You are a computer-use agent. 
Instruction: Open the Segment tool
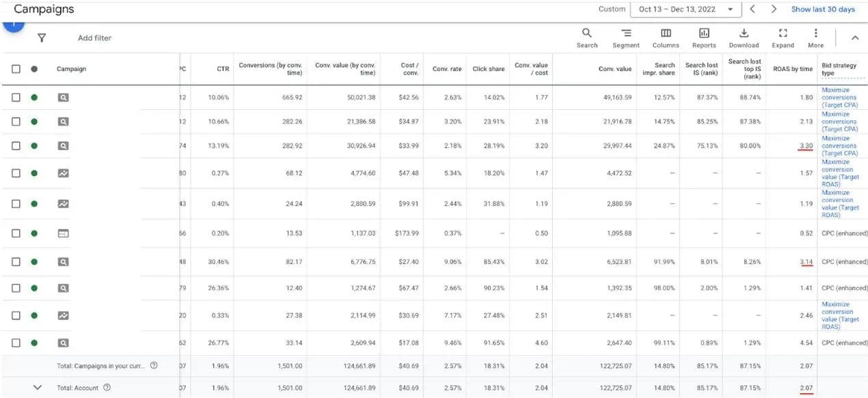(x=625, y=38)
